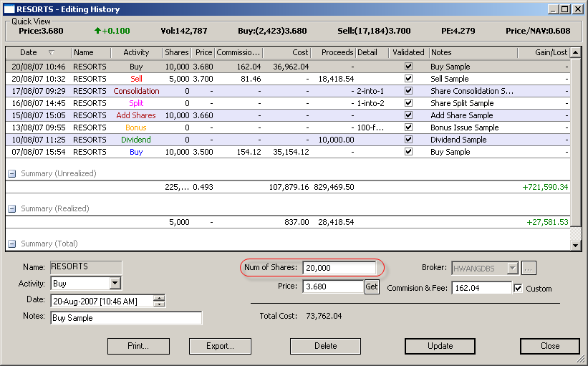Click the Bonus Issue Sample note
The image size is (588, 366).
coord(465,127)
